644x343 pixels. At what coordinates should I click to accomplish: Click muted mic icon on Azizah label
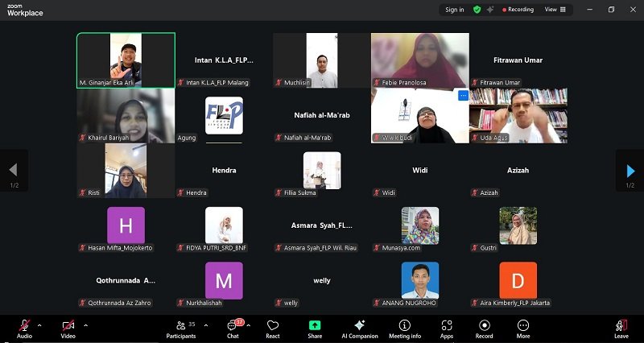[475, 192]
